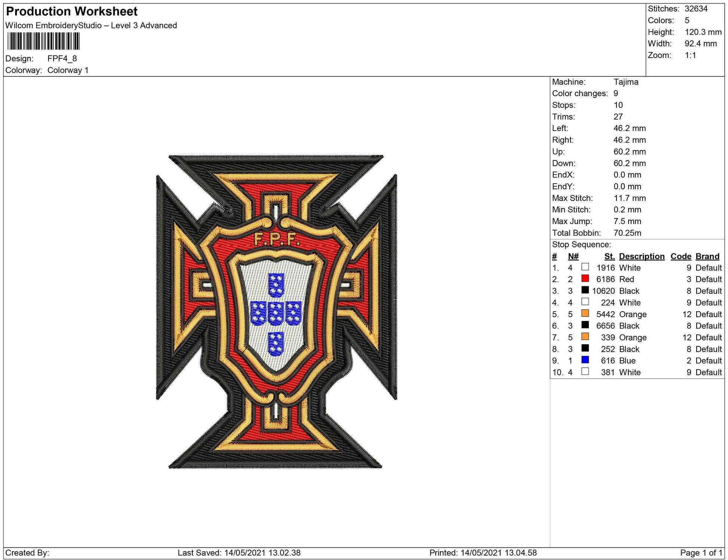Select the orange swatch in row 5
Screen dimensions: 728x560
click(x=585, y=313)
